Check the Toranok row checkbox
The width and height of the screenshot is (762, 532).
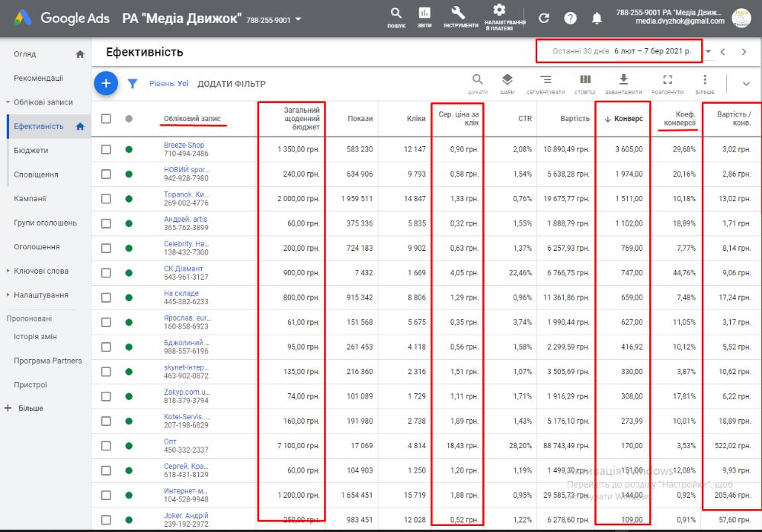click(x=106, y=199)
